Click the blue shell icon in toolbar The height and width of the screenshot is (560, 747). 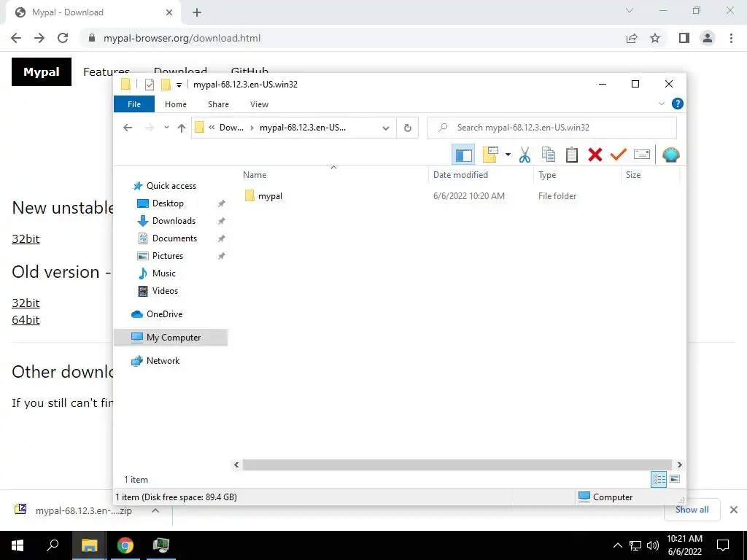(x=671, y=155)
